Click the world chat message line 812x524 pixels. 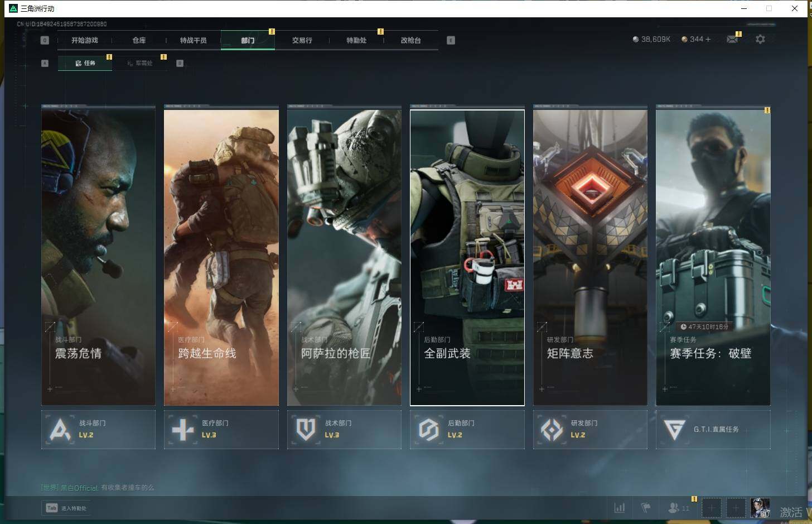[98, 488]
